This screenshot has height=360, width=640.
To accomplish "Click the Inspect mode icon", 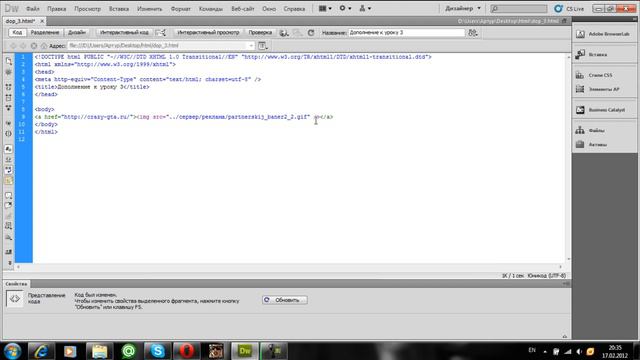I will coord(161,32).
